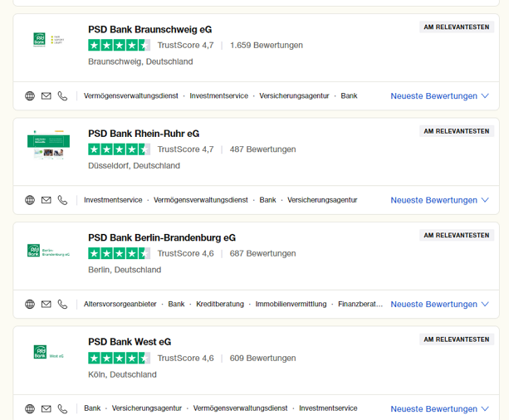Click 'TrustScore 4,6' on Berlin-Brandenburg card

(x=186, y=253)
